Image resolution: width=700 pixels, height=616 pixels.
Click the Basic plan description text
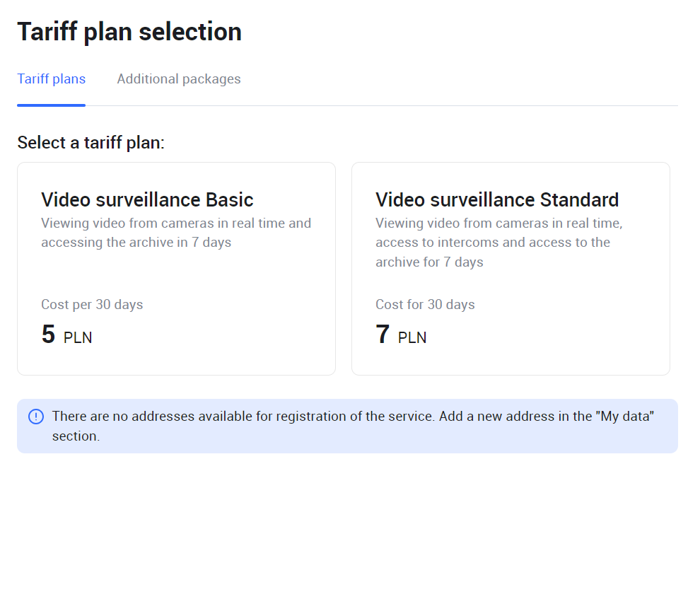[176, 233]
